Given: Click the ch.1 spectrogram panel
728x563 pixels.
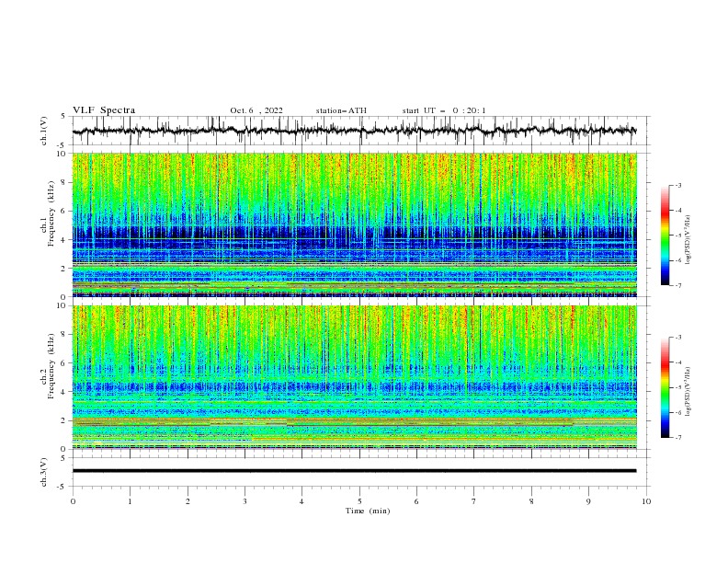Looking at the screenshot, I should [354, 224].
